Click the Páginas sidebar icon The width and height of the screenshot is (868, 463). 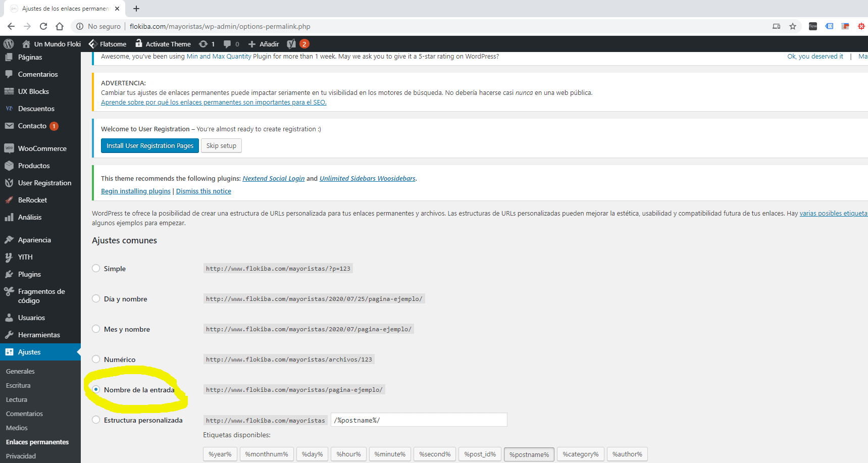coord(9,57)
